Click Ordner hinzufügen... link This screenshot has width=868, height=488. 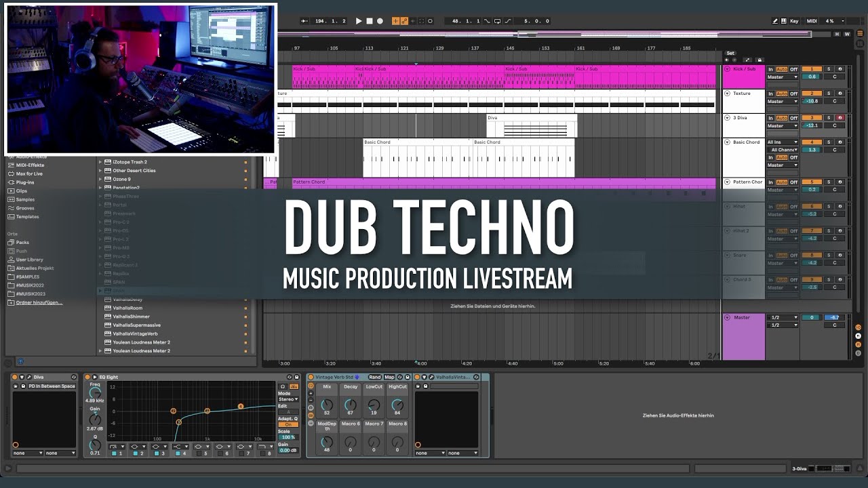pos(39,302)
